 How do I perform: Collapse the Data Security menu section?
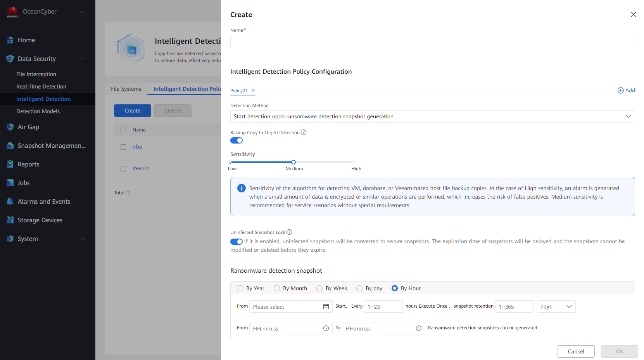tap(83, 59)
